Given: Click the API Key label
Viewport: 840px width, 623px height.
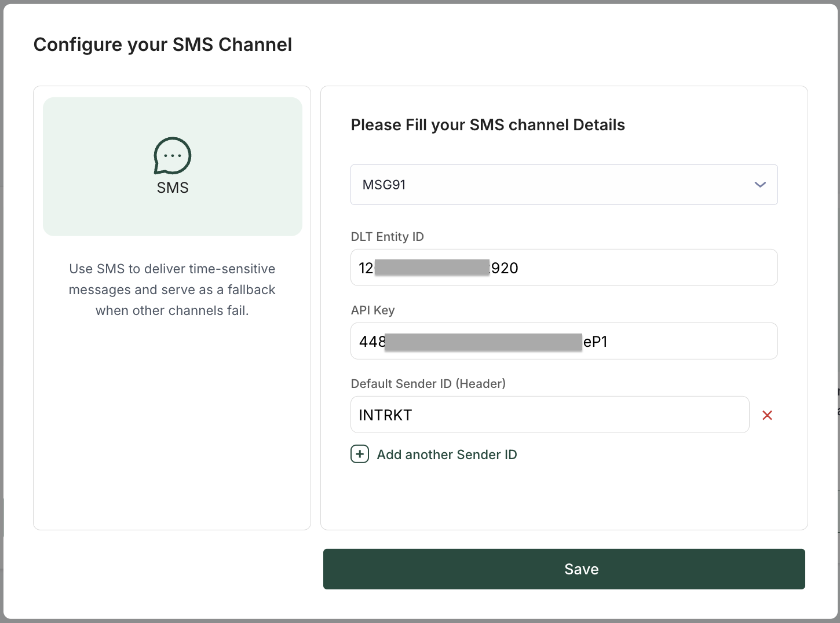Looking at the screenshot, I should 372,310.
